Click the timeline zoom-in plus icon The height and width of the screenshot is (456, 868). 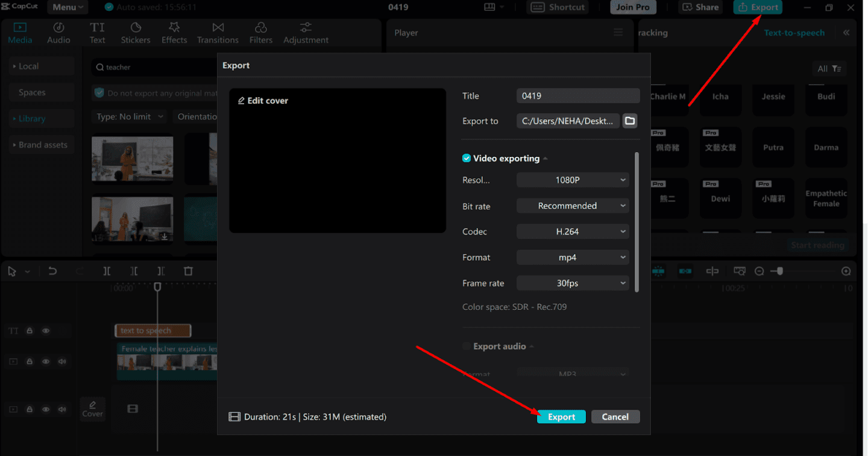[x=846, y=271]
